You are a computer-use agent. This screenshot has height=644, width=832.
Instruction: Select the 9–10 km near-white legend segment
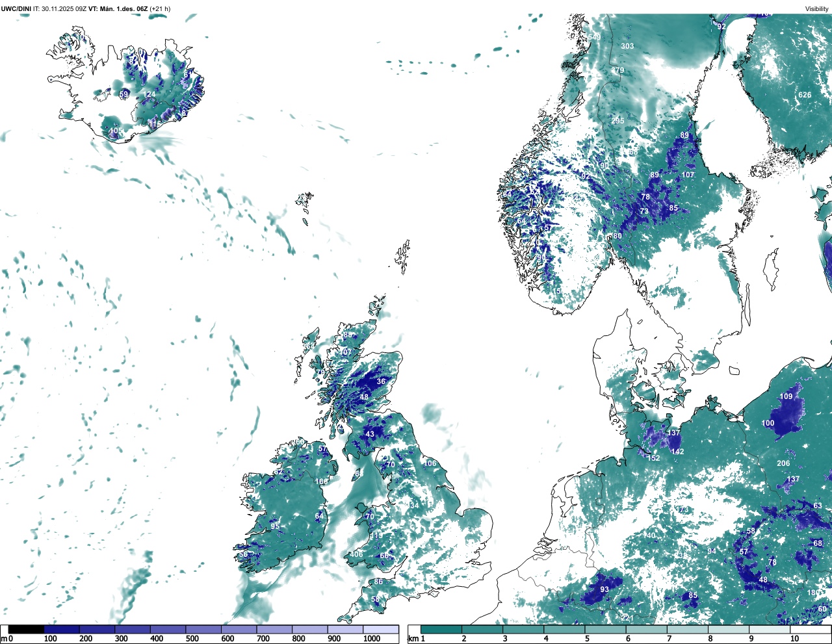[x=770, y=630]
